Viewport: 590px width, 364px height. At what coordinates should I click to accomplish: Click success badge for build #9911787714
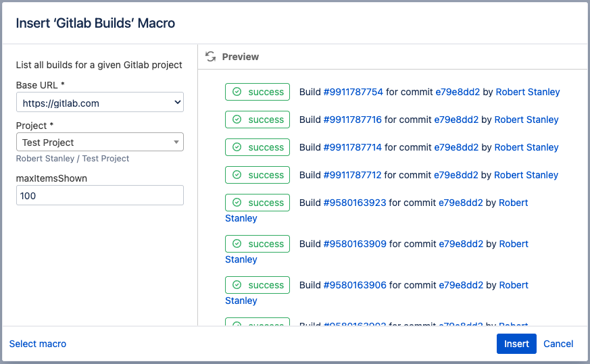(257, 147)
